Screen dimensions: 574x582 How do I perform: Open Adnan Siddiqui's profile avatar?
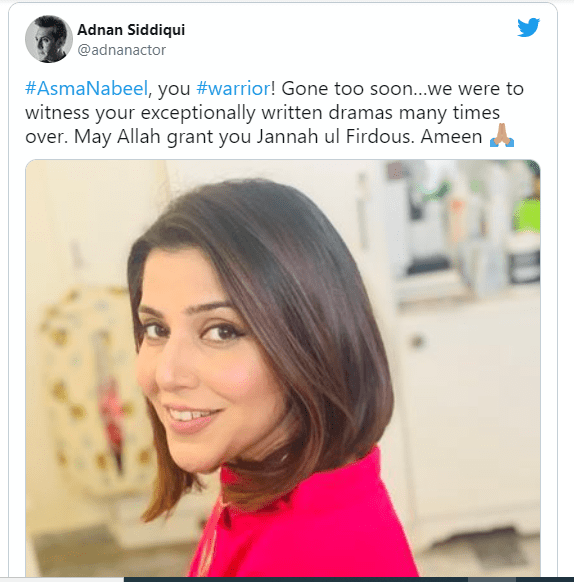click(49, 39)
